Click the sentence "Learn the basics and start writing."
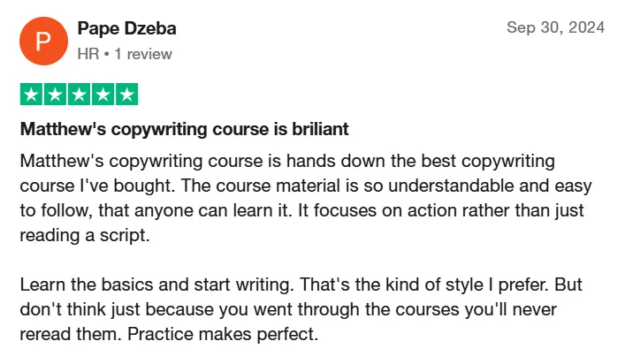The image size is (625, 364). [x=157, y=285]
